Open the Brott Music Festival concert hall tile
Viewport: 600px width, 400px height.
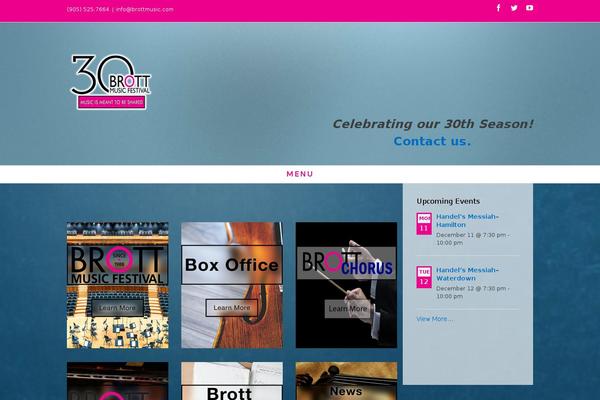click(x=117, y=285)
